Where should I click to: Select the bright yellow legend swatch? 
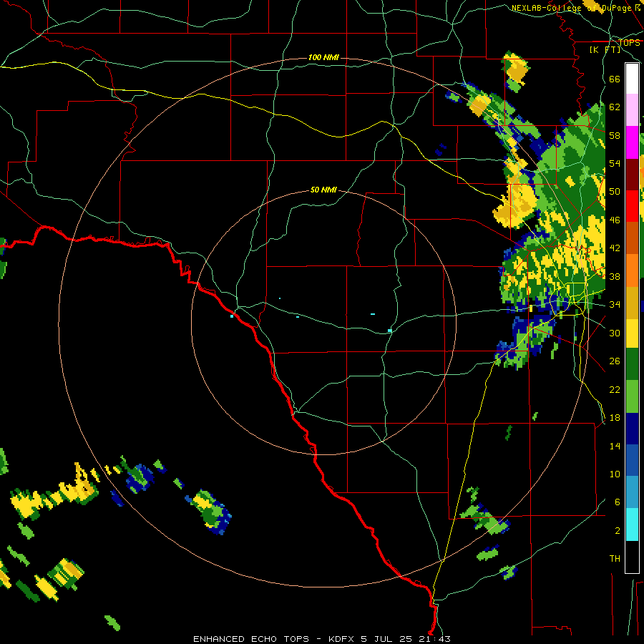(632, 333)
